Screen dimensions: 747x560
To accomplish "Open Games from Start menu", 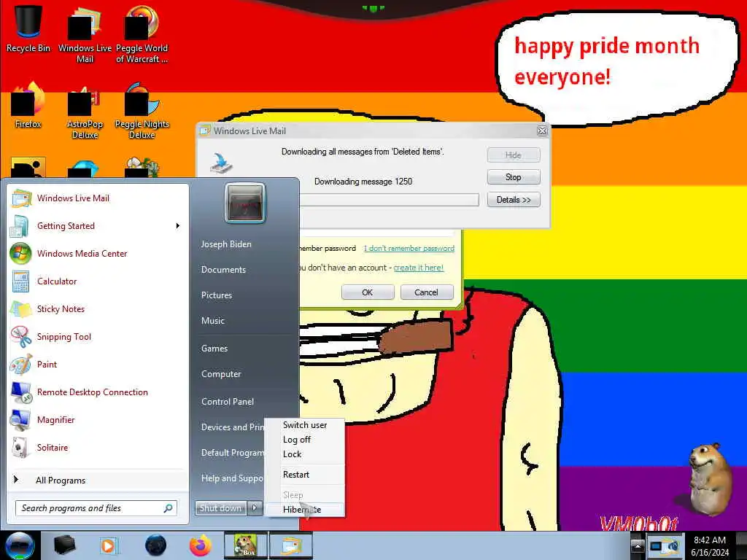I will (214, 348).
